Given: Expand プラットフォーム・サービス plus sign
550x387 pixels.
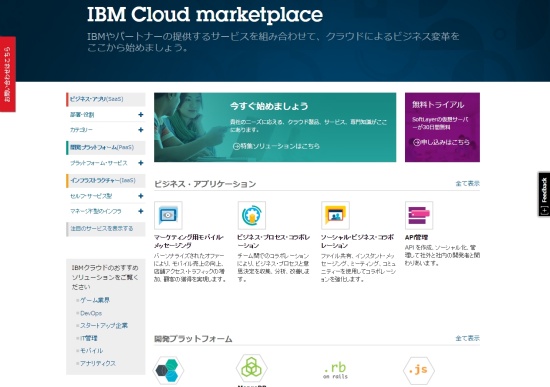Looking at the screenshot, I should point(141,163).
